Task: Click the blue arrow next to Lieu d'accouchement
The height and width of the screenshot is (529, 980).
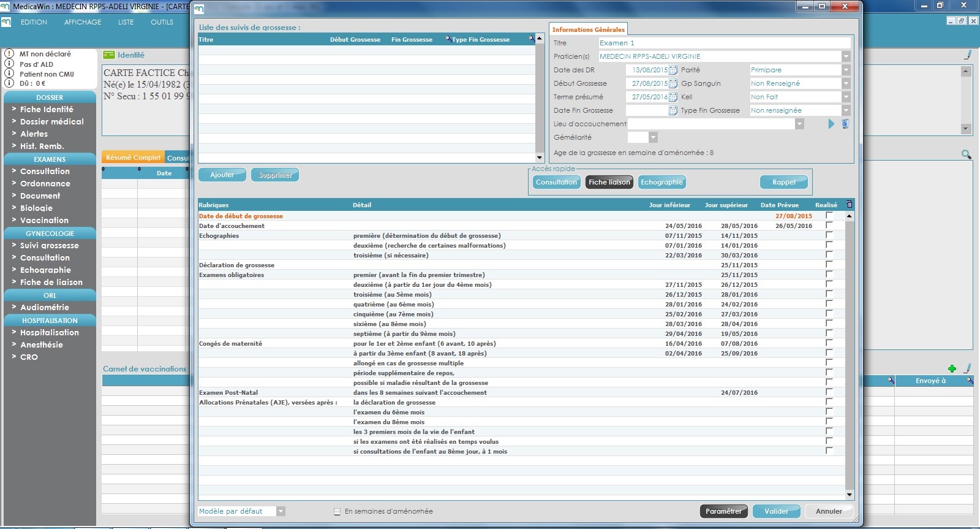Action: (x=831, y=124)
